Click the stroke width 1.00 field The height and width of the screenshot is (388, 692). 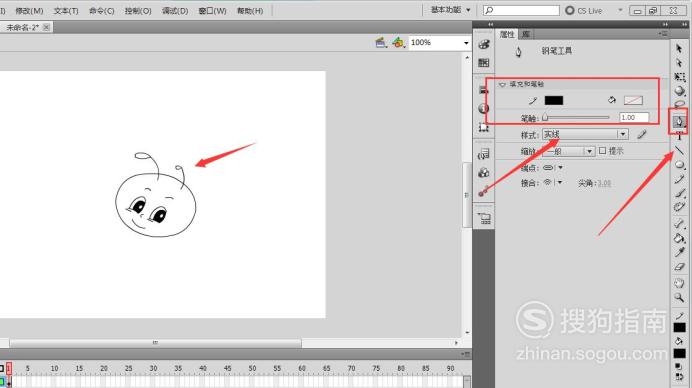coord(634,117)
